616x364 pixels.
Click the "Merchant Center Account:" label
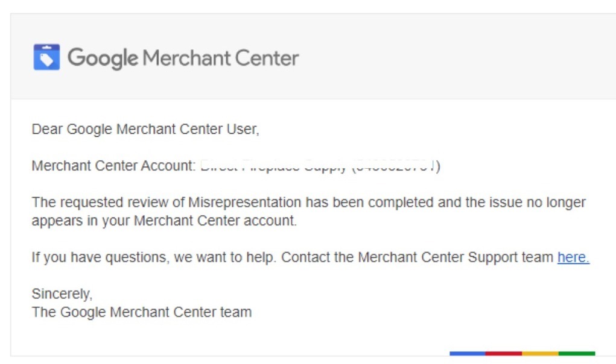[113, 166]
